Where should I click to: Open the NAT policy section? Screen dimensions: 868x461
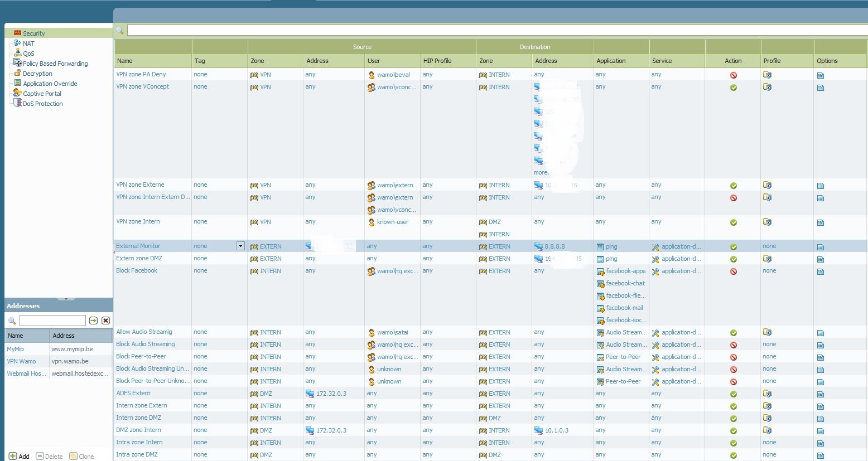28,43
